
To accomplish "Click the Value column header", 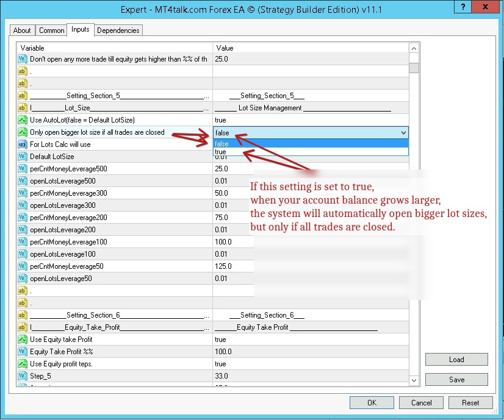I will click(311, 48).
